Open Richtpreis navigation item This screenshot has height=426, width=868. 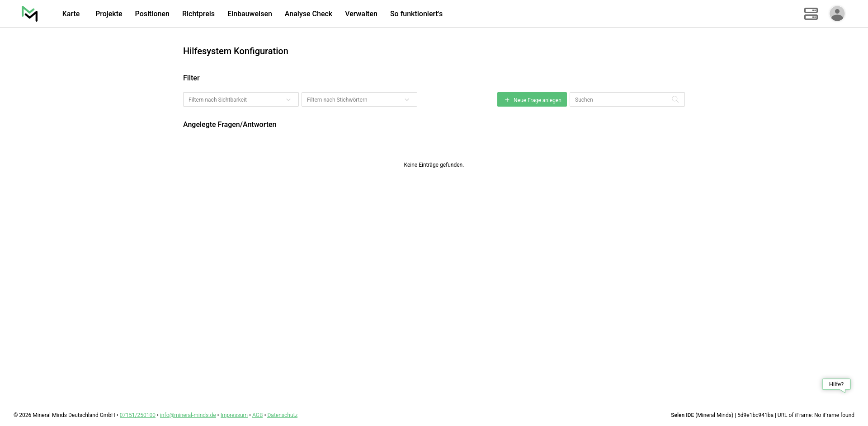coord(198,14)
